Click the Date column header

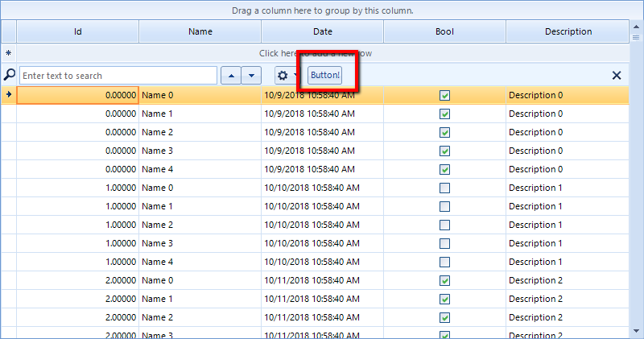(x=322, y=32)
